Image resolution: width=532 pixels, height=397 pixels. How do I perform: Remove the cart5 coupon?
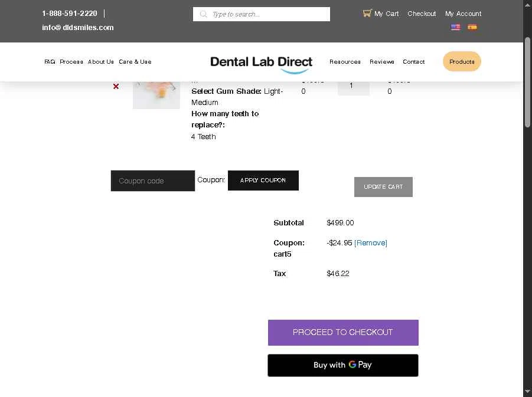point(370,243)
